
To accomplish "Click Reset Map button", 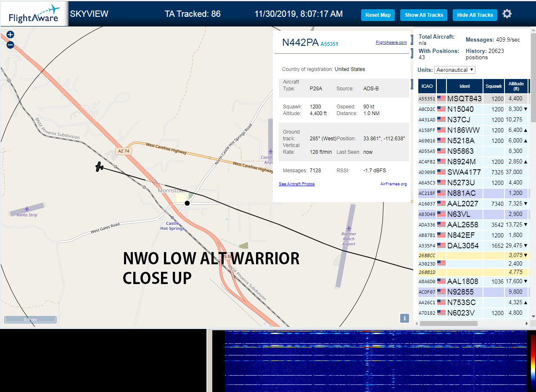I will tap(378, 15).
